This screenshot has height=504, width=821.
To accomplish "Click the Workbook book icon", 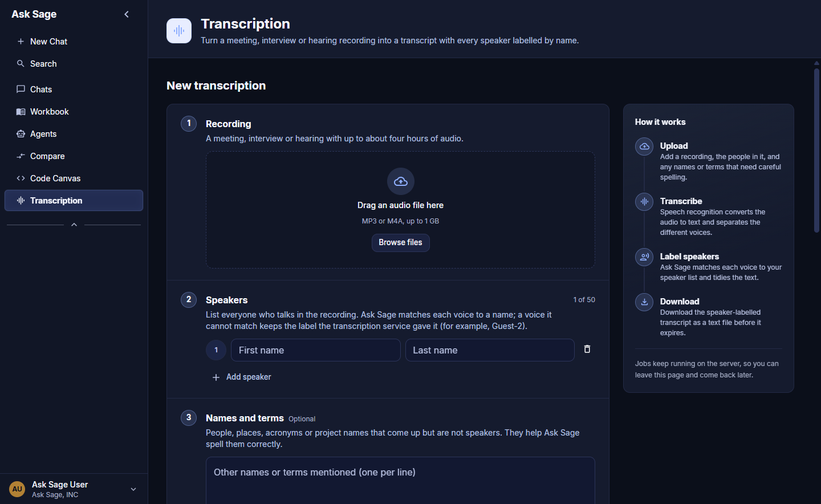I will coord(21,112).
